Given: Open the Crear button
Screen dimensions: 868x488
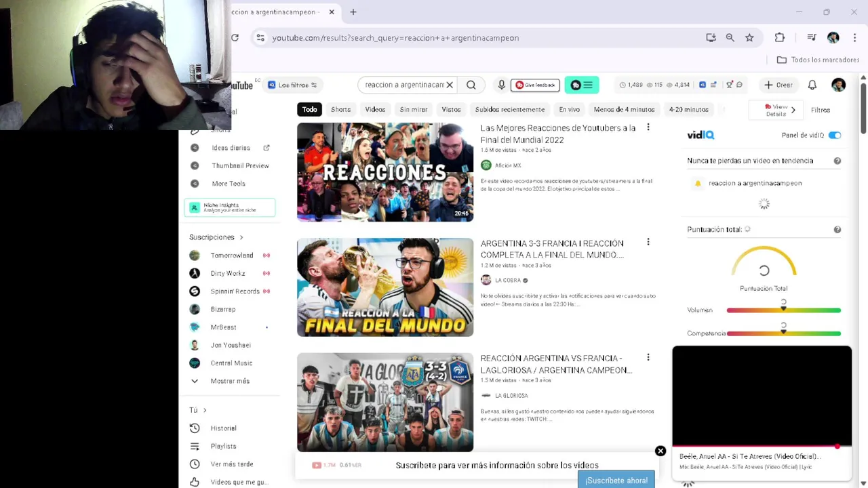Looking at the screenshot, I should tap(778, 85).
